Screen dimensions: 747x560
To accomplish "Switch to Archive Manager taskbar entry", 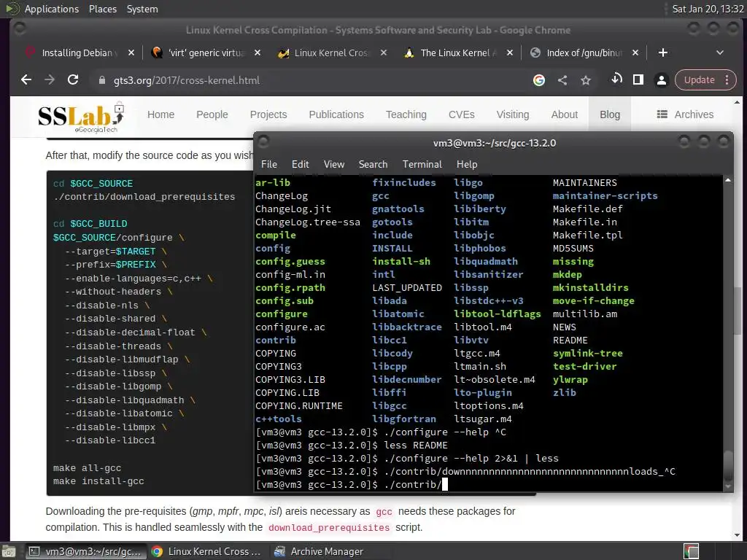I will (320, 551).
